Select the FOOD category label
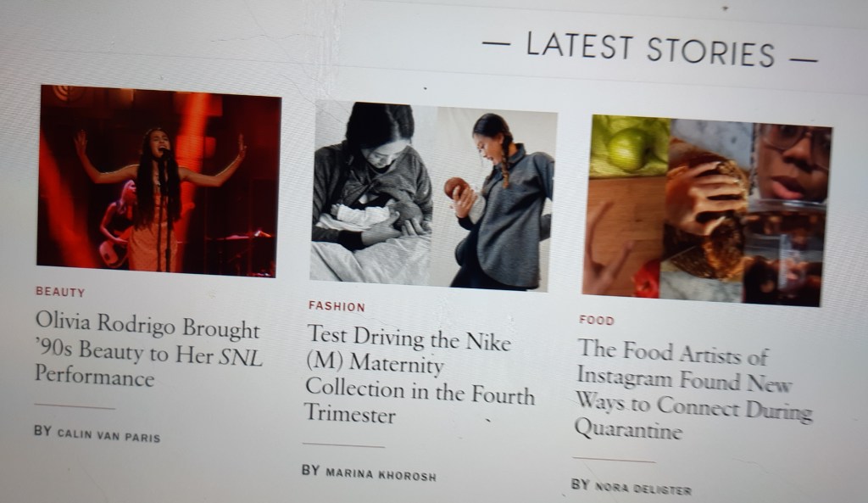 [x=597, y=320]
